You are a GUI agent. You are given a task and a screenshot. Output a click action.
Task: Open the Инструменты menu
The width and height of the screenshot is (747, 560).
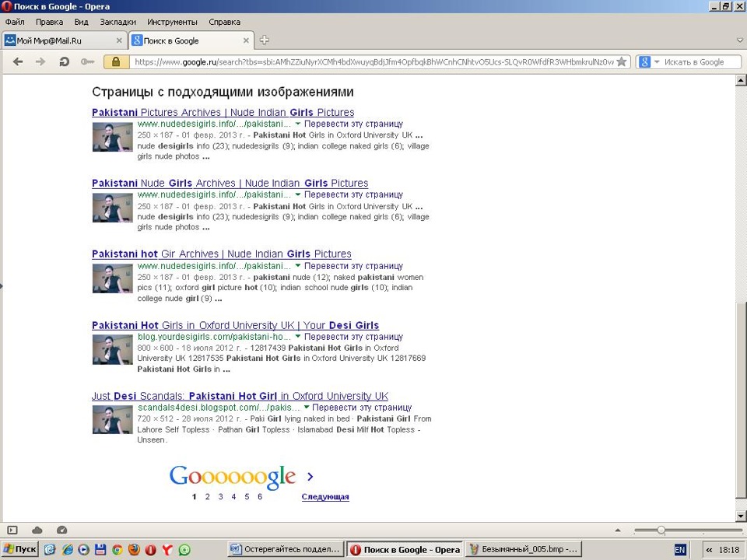tap(172, 22)
